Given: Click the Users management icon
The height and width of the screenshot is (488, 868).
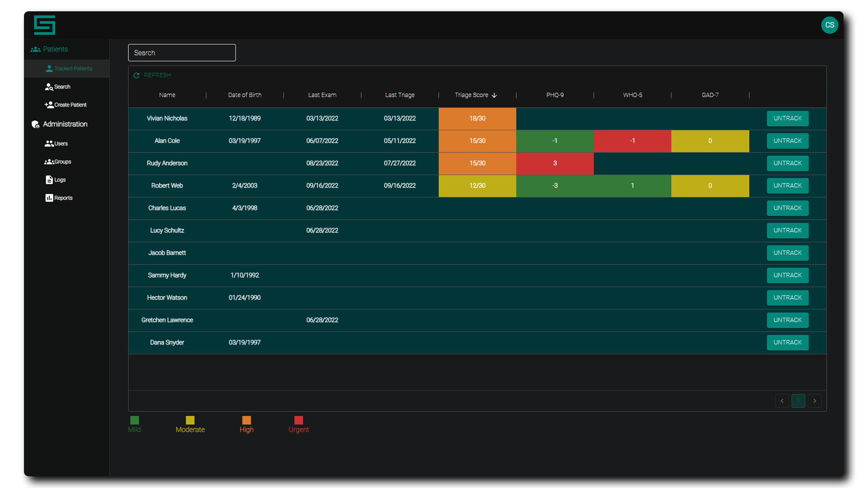Looking at the screenshot, I should click(49, 143).
